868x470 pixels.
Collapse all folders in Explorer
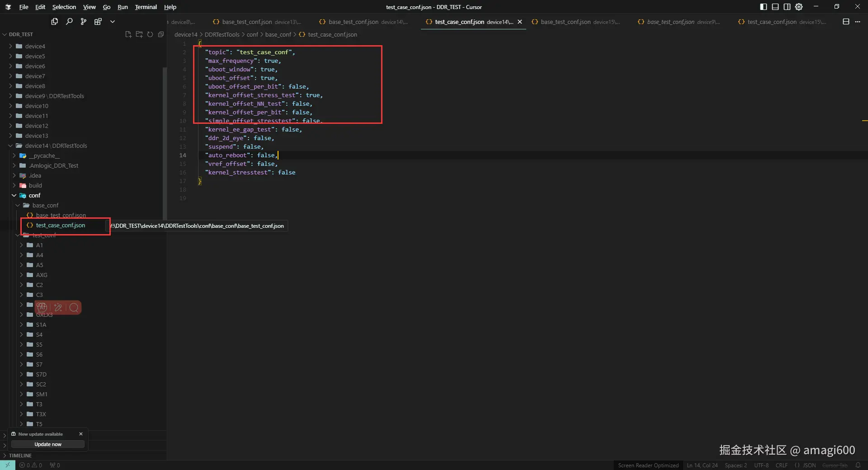tap(161, 34)
